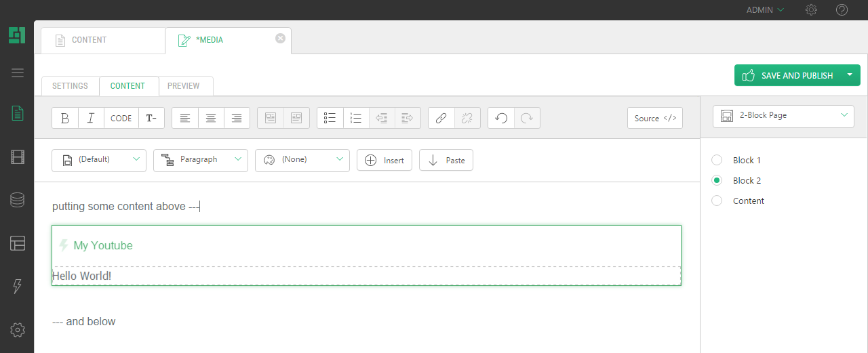Insert a bulleted list
The width and height of the screenshot is (868, 353).
tap(330, 118)
